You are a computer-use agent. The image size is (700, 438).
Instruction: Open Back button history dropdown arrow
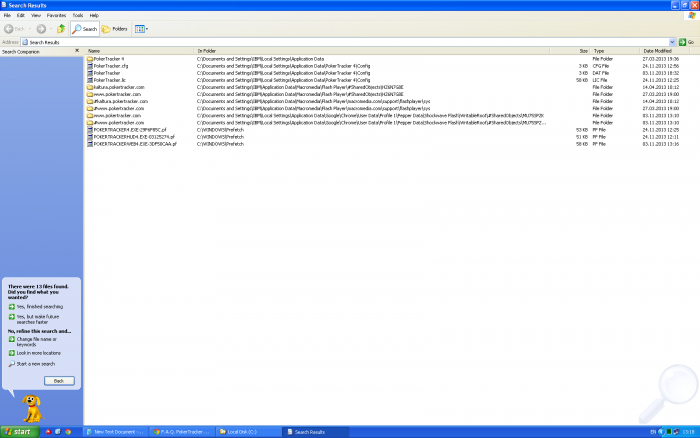tap(30, 29)
